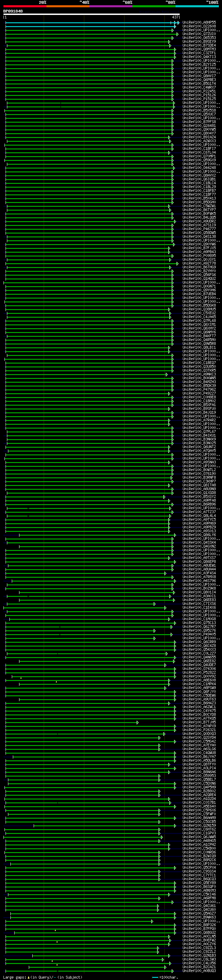Screen dimensions: 222x980
Task: Open hit UniRef100_Q95276
Action: [x=199, y=630]
